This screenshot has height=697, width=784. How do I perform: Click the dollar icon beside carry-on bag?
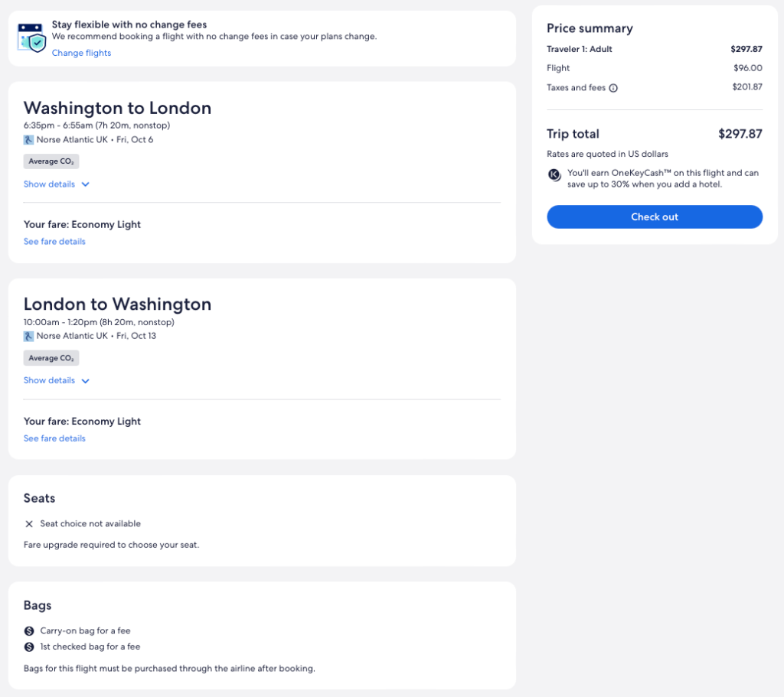coord(29,631)
